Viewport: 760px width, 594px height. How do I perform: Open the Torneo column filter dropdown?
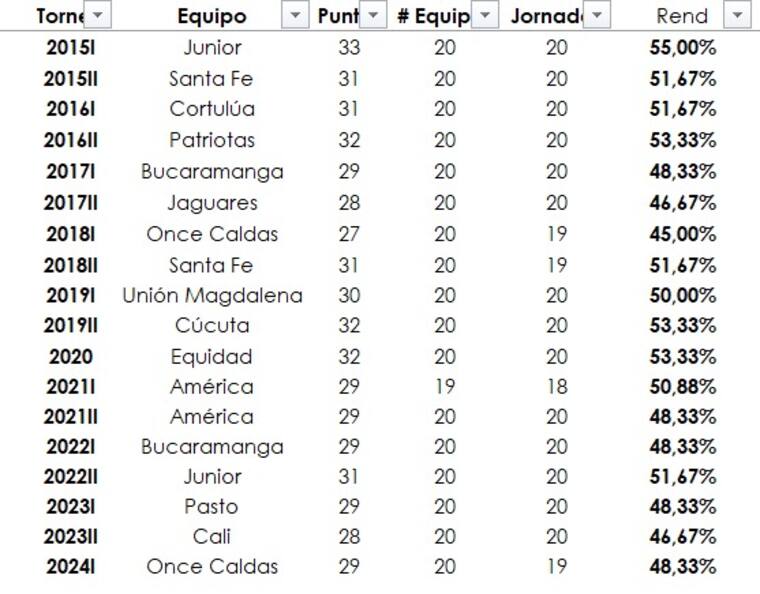click(98, 16)
